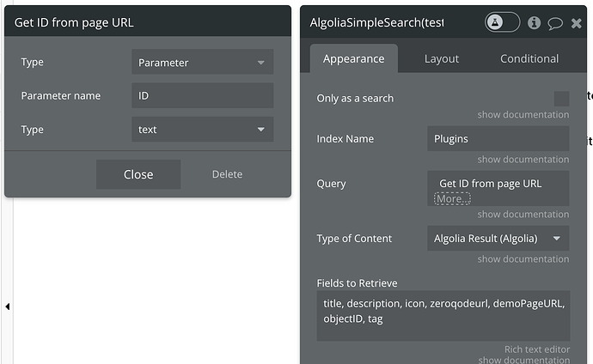This screenshot has width=593, height=364.
Task: Open the Parameter type dropdown
Action: point(202,62)
